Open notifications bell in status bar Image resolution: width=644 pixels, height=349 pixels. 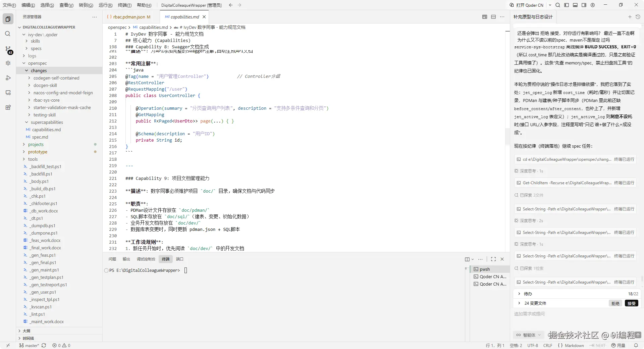click(636, 345)
